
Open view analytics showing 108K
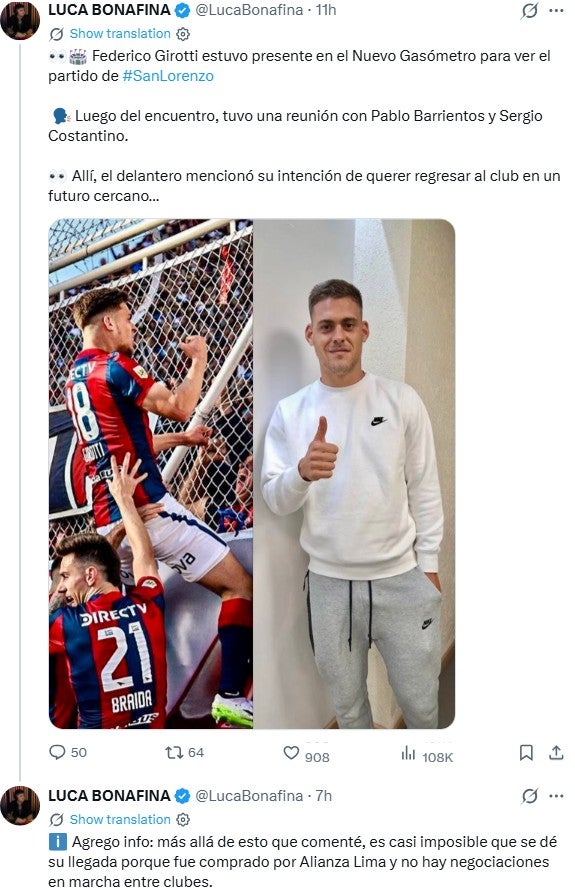[408, 753]
